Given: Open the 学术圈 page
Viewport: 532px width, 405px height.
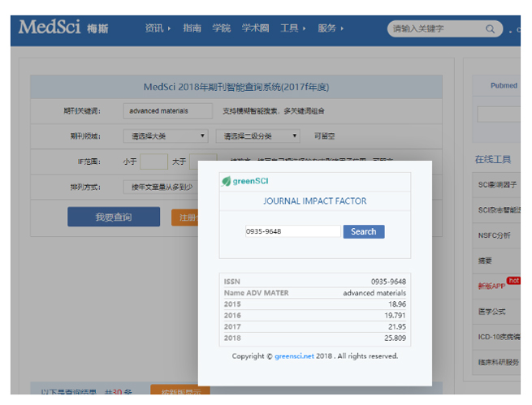Looking at the screenshot, I should pyautogui.click(x=256, y=28).
